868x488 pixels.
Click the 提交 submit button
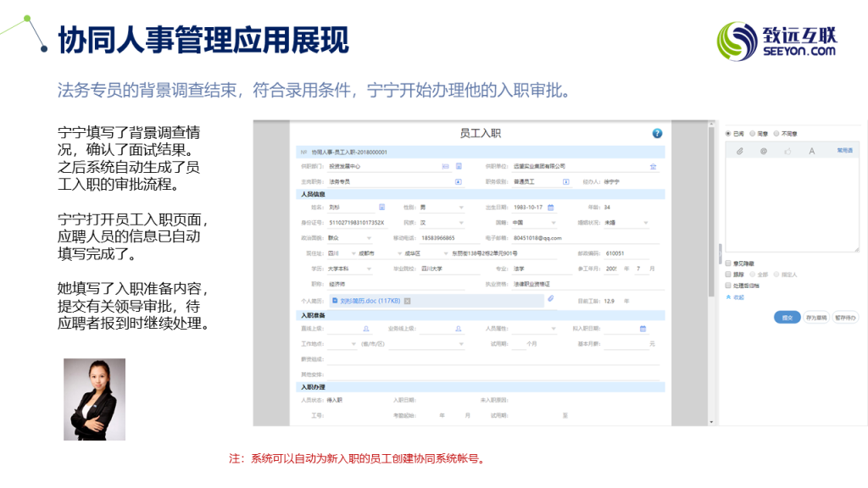click(x=787, y=317)
